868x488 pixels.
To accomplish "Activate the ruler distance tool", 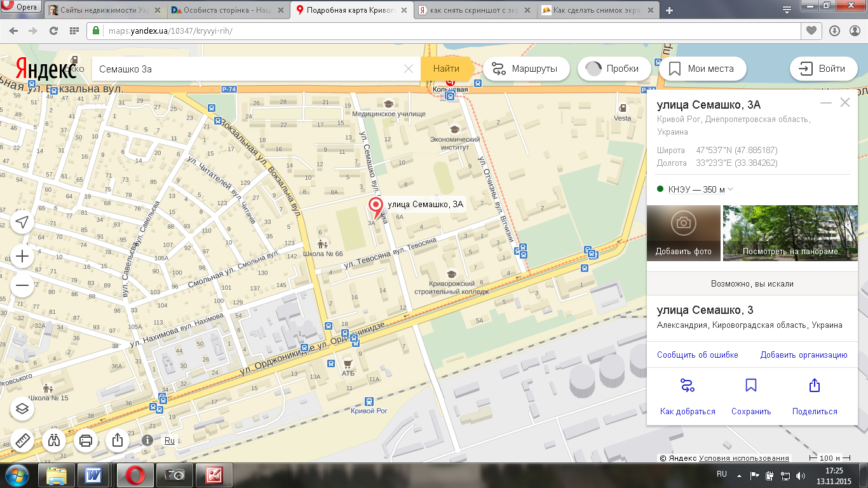I will (22, 440).
